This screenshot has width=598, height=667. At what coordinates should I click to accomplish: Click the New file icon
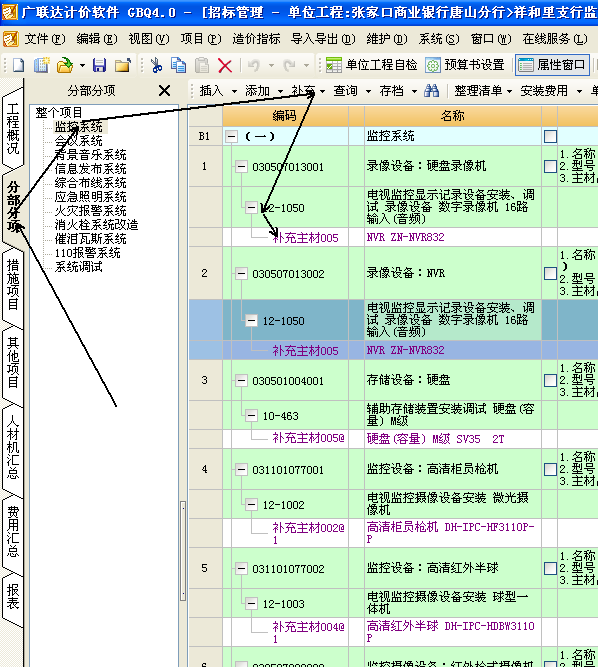(x=18, y=65)
